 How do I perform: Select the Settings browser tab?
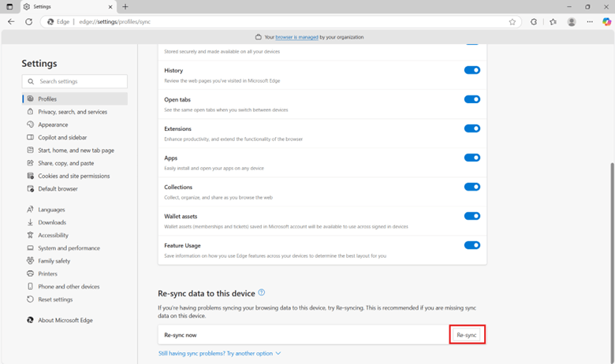point(68,6)
